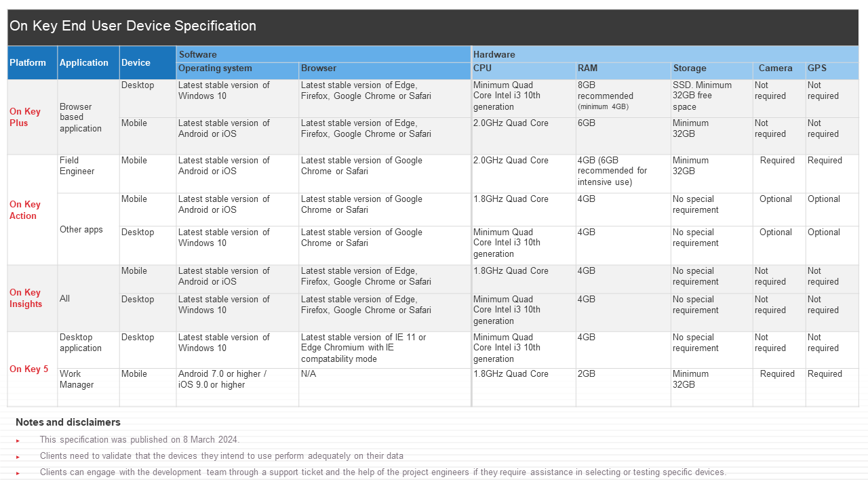Select the Camera column header
This screenshot has width=868, height=488.
point(779,70)
